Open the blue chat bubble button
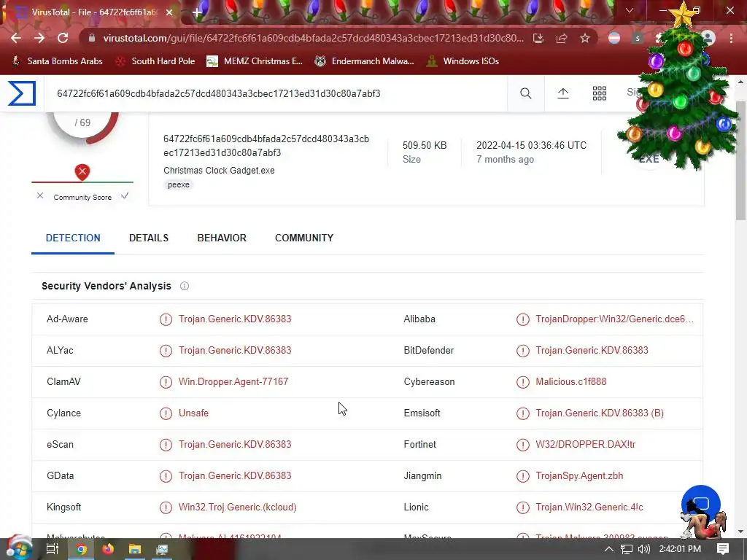This screenshot has height=560, width=747. (x=701, y=504)
